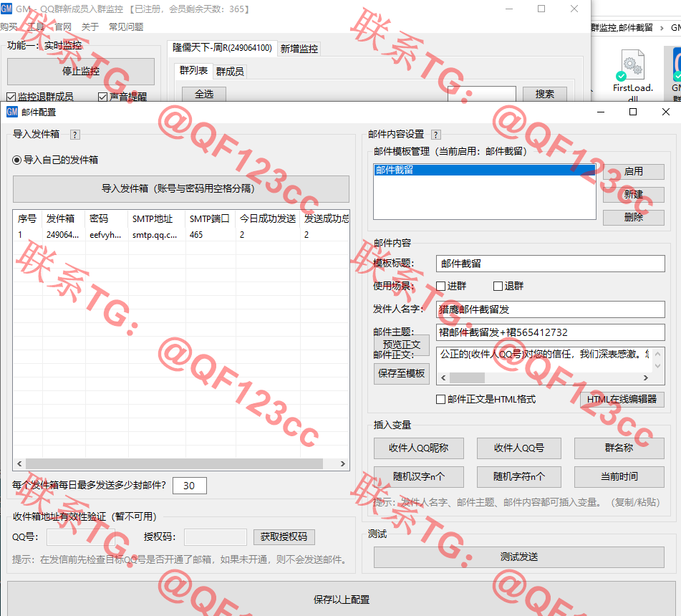Click 删除 template button
Viewport: 681px width, 616px height.
(x=633, y=218)
